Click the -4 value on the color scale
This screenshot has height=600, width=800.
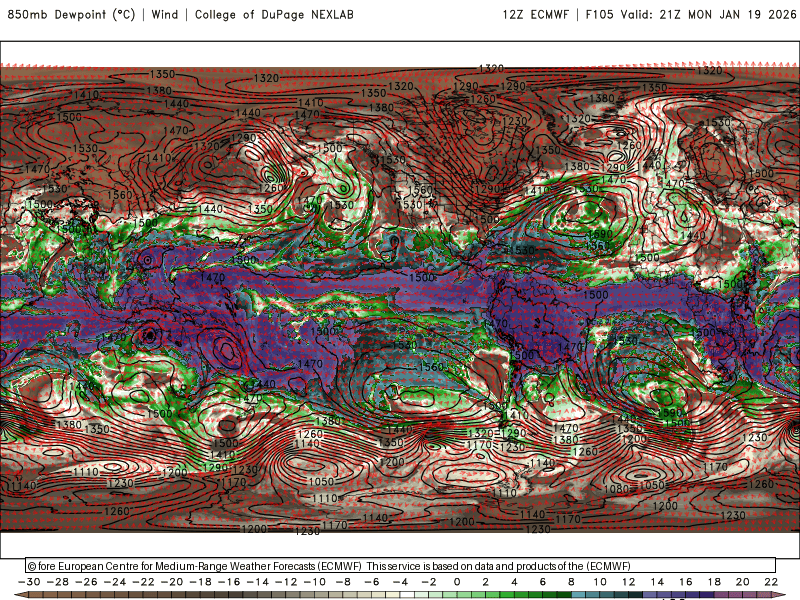(401, 582)
